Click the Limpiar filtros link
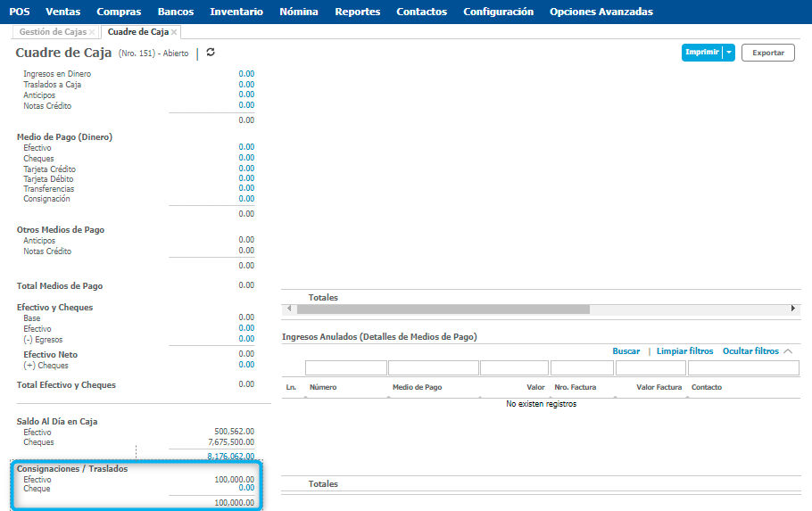Image resolution: width=812 pixels, height=511 pixels. point(684,351)
